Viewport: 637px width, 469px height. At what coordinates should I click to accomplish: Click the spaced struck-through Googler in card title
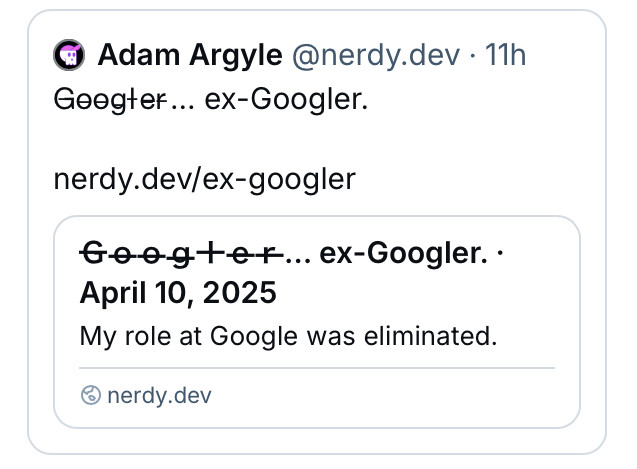tap(181, 254)
